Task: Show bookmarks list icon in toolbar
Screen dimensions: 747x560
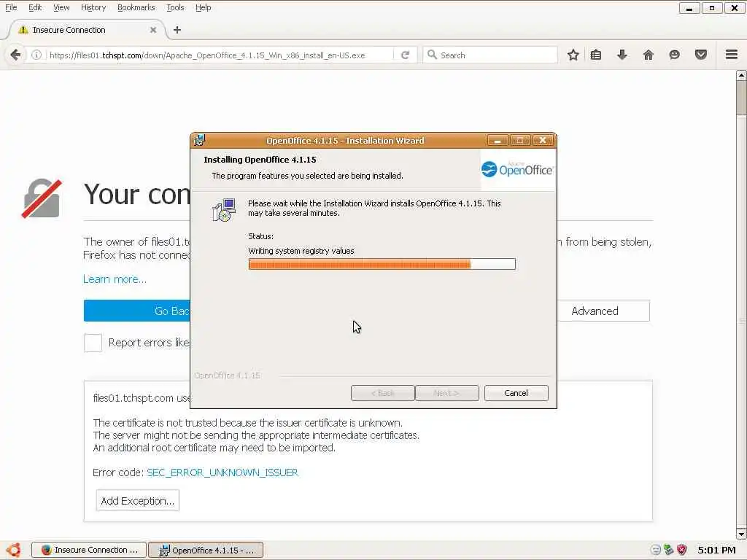Action: [x=595, y=55]
